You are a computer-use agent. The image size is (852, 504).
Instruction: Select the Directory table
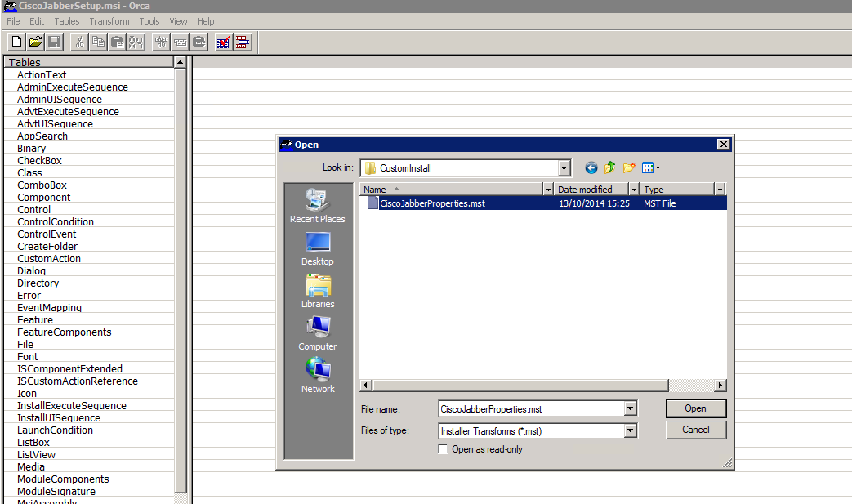pos(38,283)
